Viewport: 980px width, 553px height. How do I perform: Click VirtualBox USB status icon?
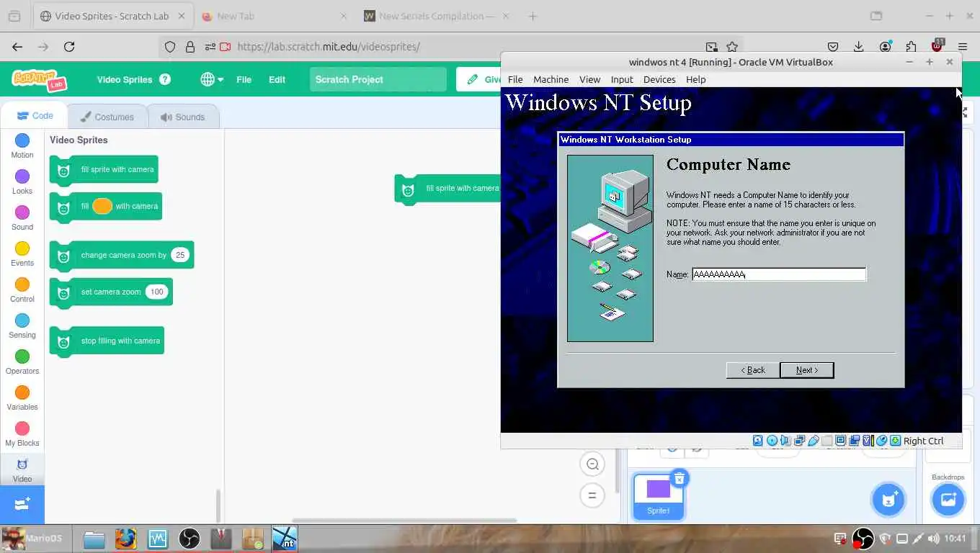coord(814,441)
